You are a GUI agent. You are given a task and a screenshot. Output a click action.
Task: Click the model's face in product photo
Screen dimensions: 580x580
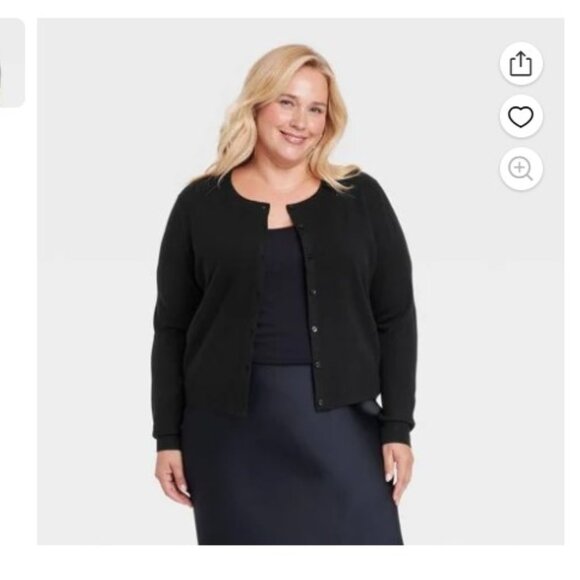294,111
